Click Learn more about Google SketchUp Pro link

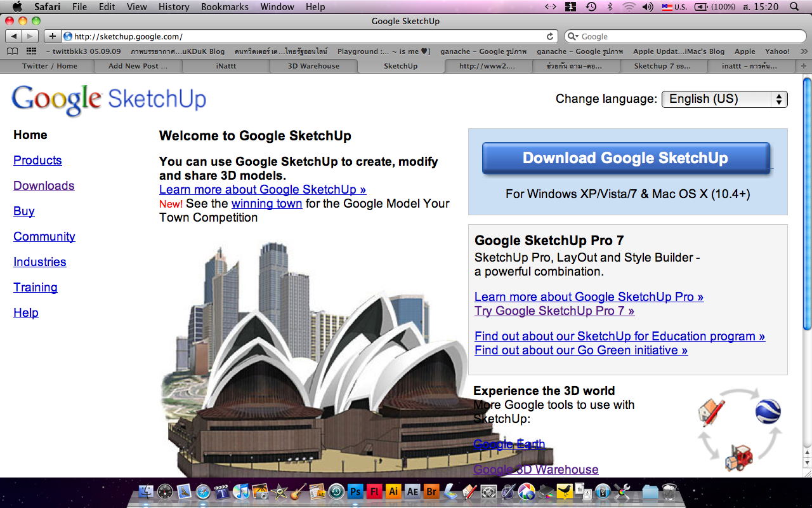(x=589, y=297)
